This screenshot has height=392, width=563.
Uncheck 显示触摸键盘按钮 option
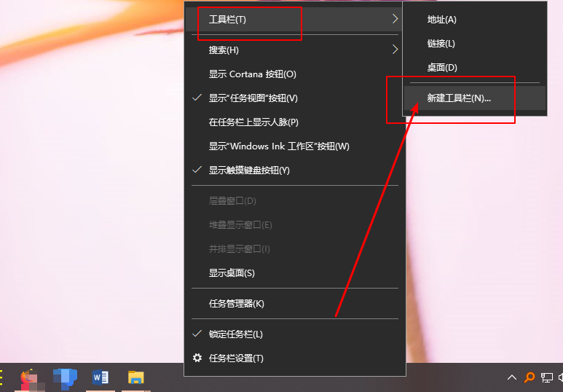pos(249,170)
